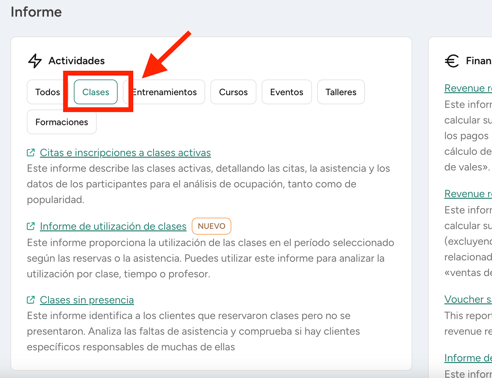Open Informe de utilización de clases report
The image size is (492, 378).
[x=113, y=226]
